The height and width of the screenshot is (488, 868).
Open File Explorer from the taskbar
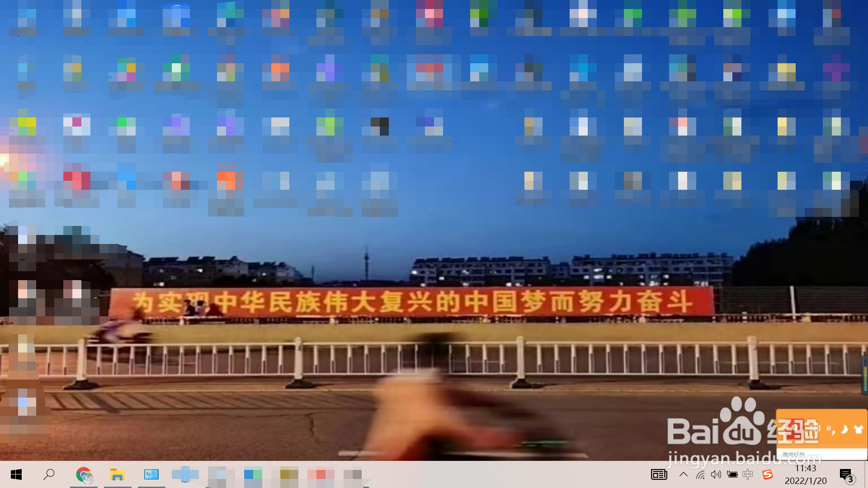[x=118, y=474]
